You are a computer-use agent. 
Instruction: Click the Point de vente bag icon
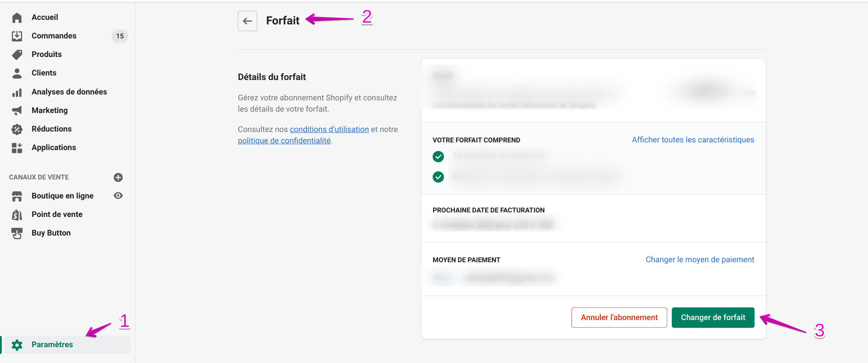17,215
